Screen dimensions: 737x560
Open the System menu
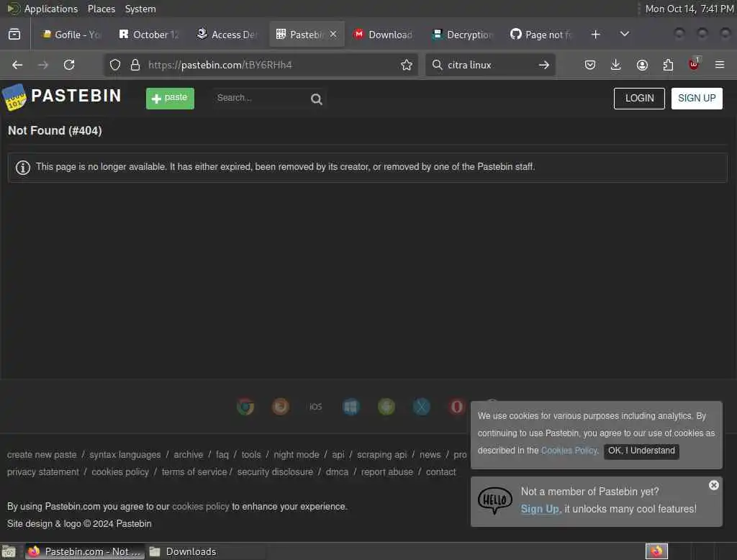click(140, 9)
